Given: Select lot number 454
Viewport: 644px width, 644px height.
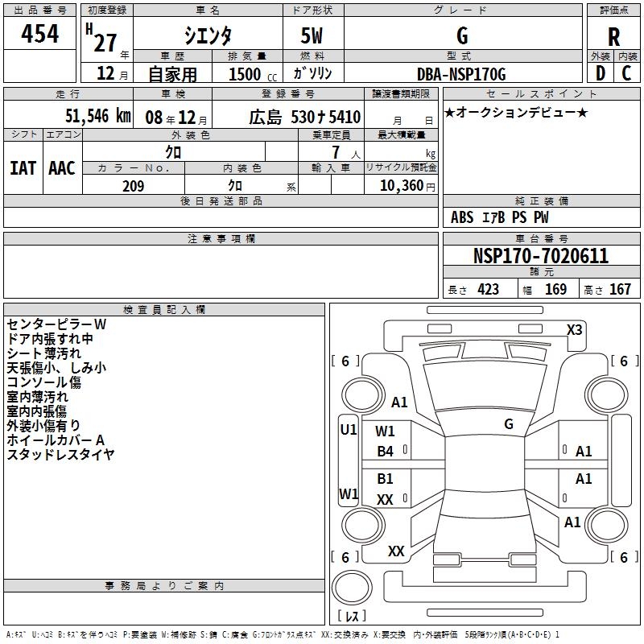Looking at the screenshot, I should coord(39,33).
